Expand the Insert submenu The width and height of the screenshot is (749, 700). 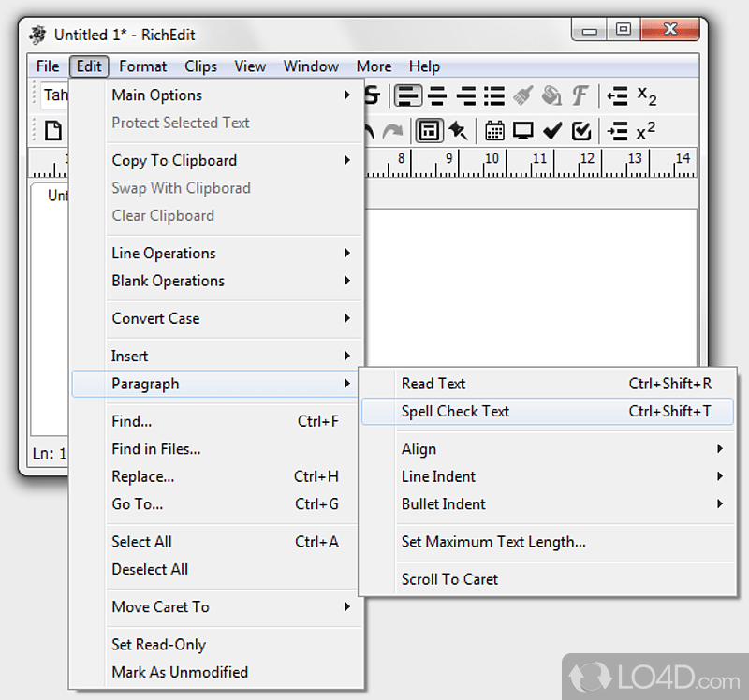point(216,357)
